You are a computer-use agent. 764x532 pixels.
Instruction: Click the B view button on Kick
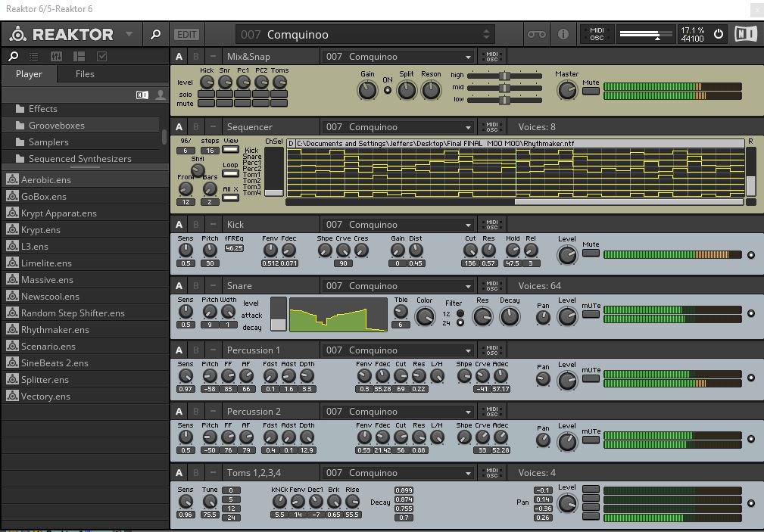[196, 225]
